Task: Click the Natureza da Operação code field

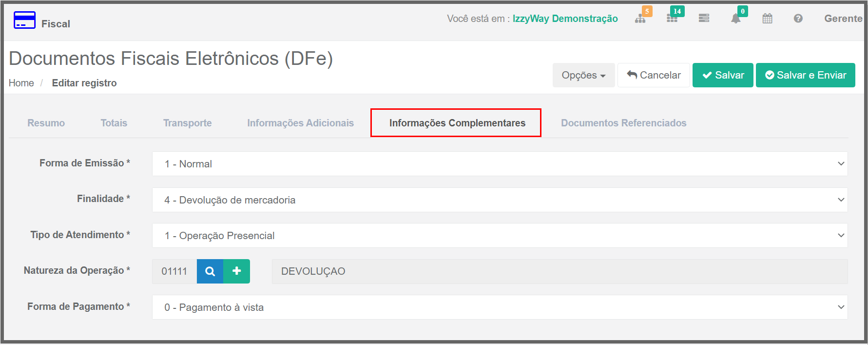Action: point(174,271)
